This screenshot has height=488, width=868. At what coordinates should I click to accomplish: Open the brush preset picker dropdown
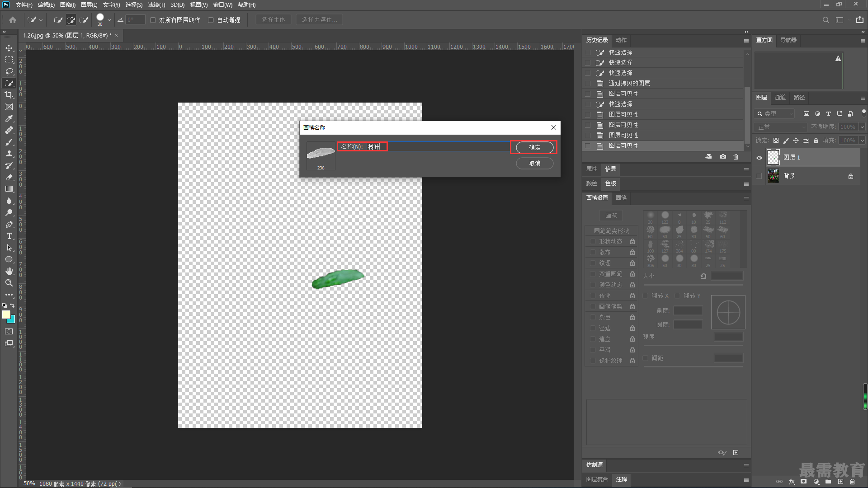pyautogui.click(x=109, y=20)
